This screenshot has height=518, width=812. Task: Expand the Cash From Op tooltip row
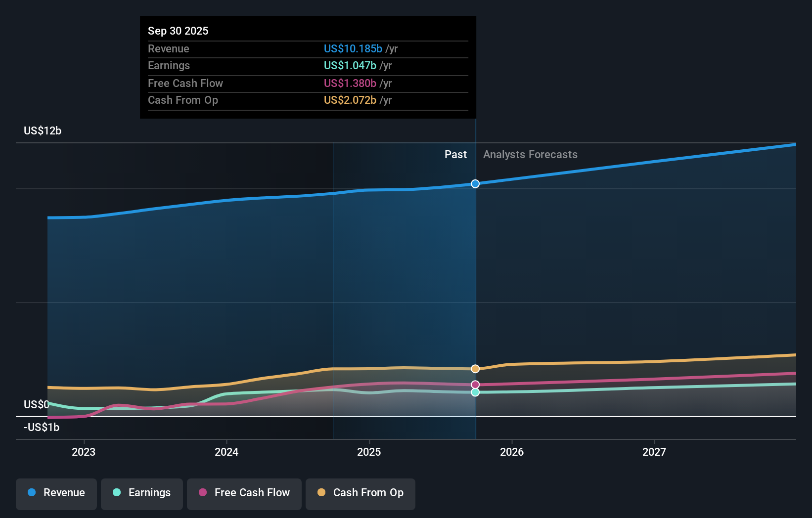[x=308, y=100]
